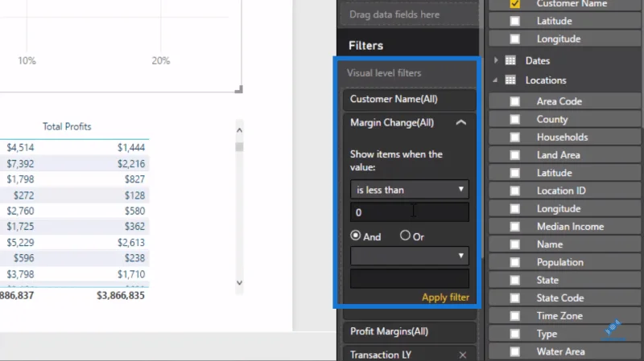Screen dimensions: 644x361
Task: Check the Type field
Action: 514,334
